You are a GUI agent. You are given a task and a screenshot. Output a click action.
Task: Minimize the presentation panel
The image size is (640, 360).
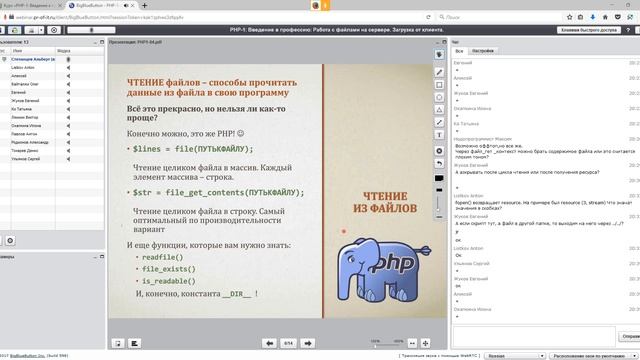438,42
